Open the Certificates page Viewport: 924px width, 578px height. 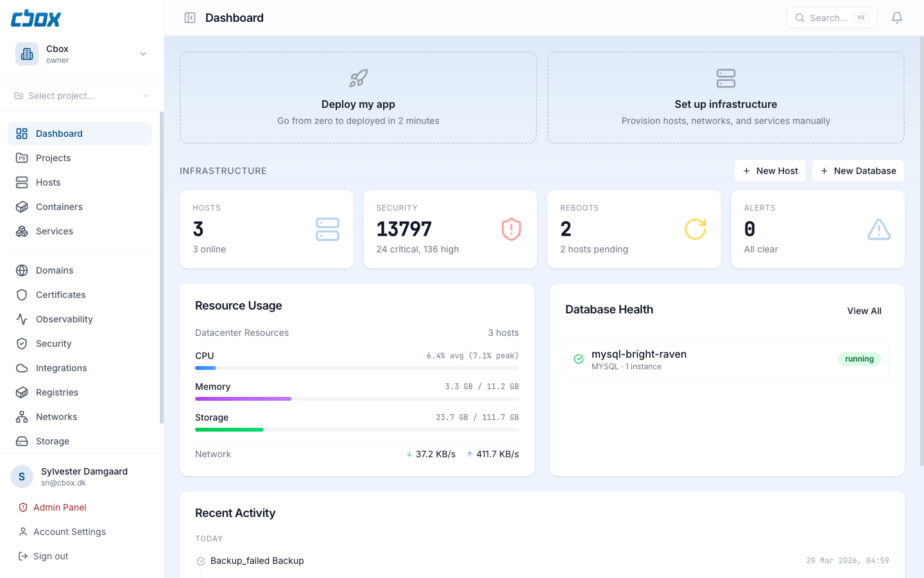click(x=60, y=295)
